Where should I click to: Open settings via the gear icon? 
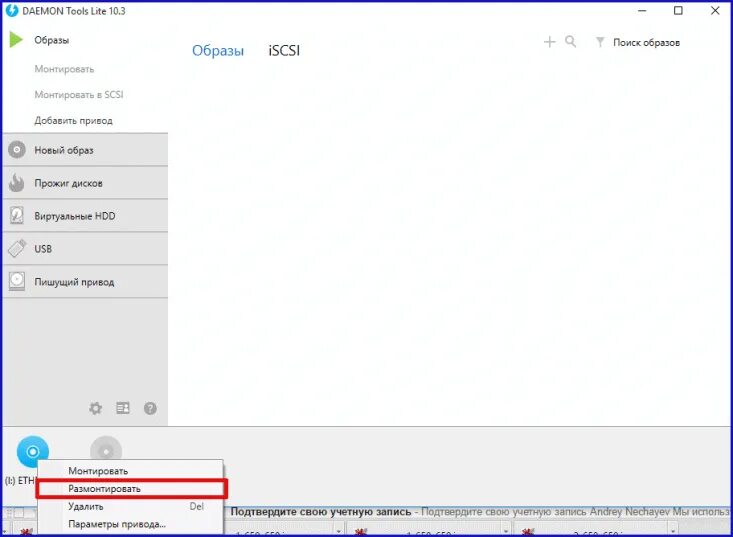tap(95, 408)
